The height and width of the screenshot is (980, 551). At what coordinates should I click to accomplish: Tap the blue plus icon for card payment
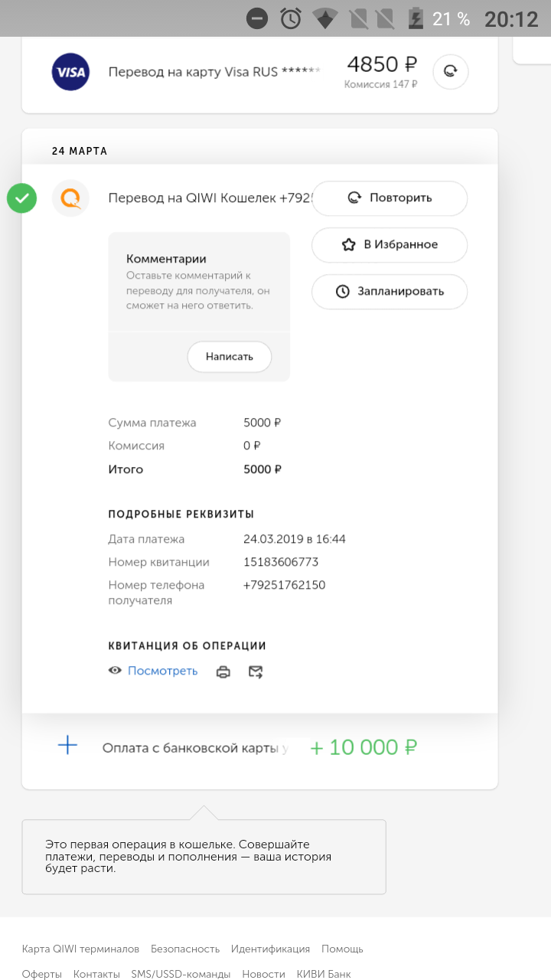coord(68,745)
